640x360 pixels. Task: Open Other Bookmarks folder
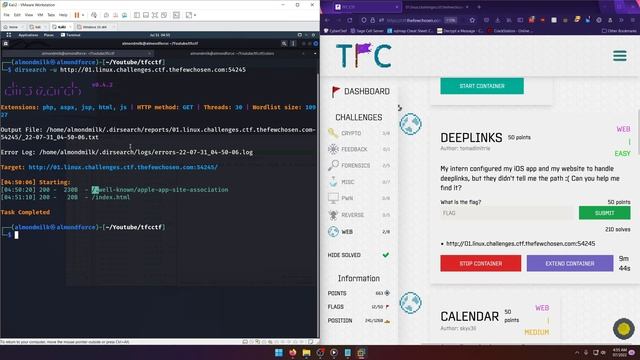pos(618,31)
